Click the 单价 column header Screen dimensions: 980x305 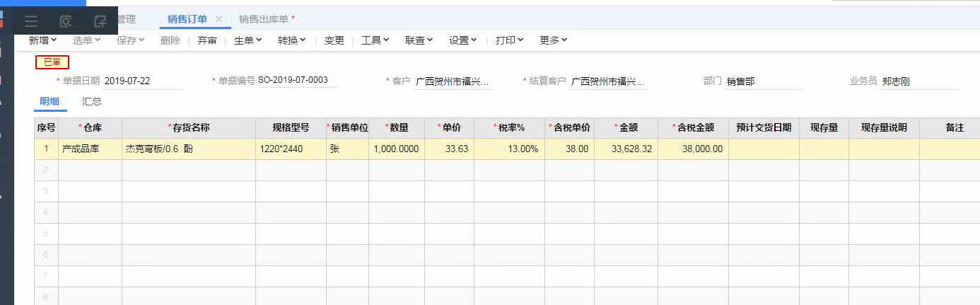449,128
